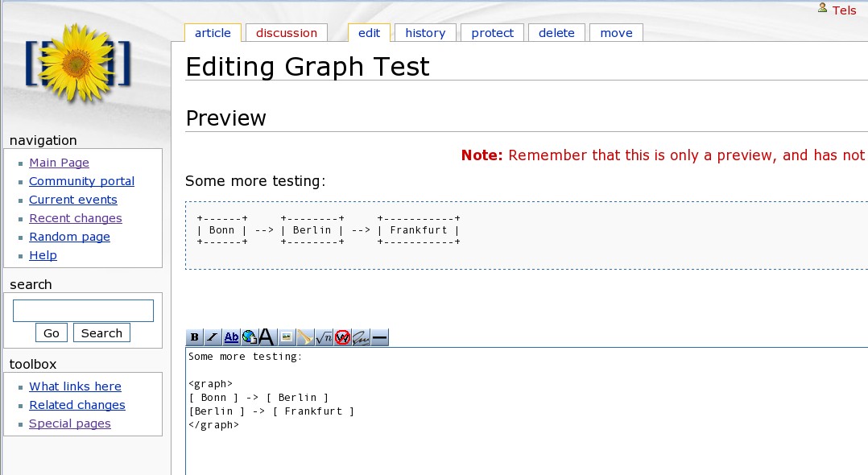This screenshot has height=475, width=868.
Task: Switch to the discussion tab
Action: [287, 33]
